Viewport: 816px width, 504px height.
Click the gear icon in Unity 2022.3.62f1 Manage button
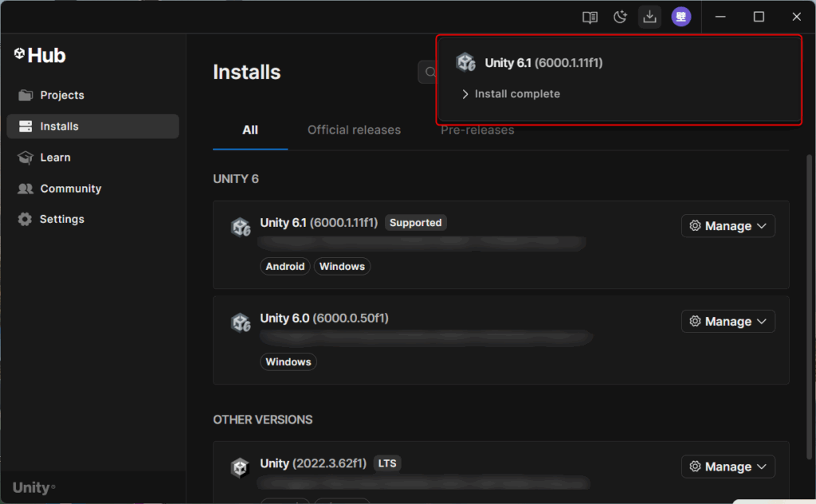(695, 467)
